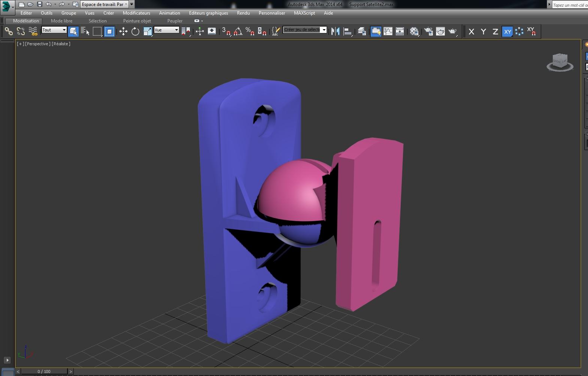Toggle the angle snap button
This screenshot has width=588, height=376.
tap(238, 31)
